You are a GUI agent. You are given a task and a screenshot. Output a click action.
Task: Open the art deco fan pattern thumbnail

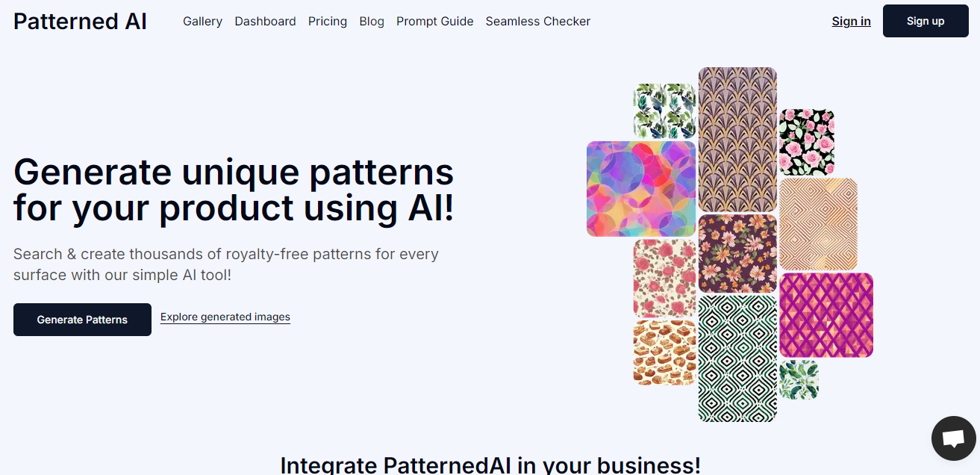coord(737,139)
